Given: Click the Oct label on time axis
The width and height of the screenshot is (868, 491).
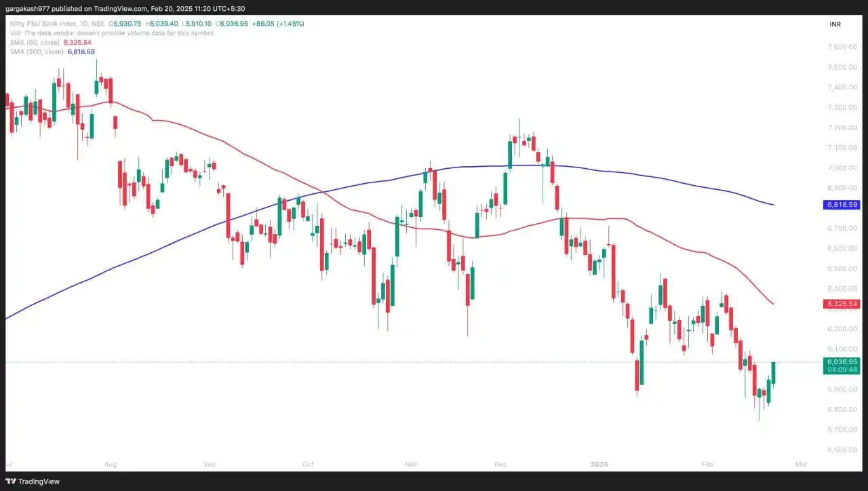Looking at the screenshot, I should (x=308, y=465).
